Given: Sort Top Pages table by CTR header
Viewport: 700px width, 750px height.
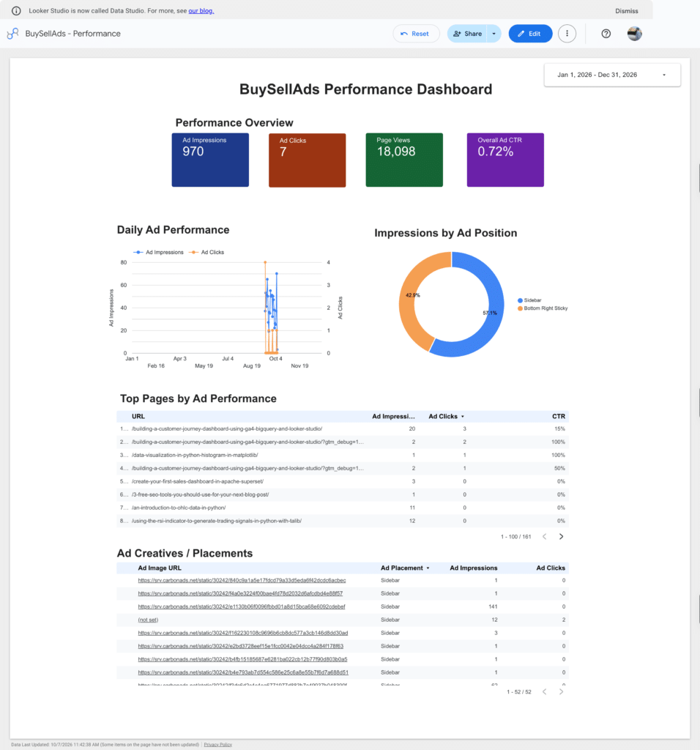Looking at the screenshot, I should point(559,416).
